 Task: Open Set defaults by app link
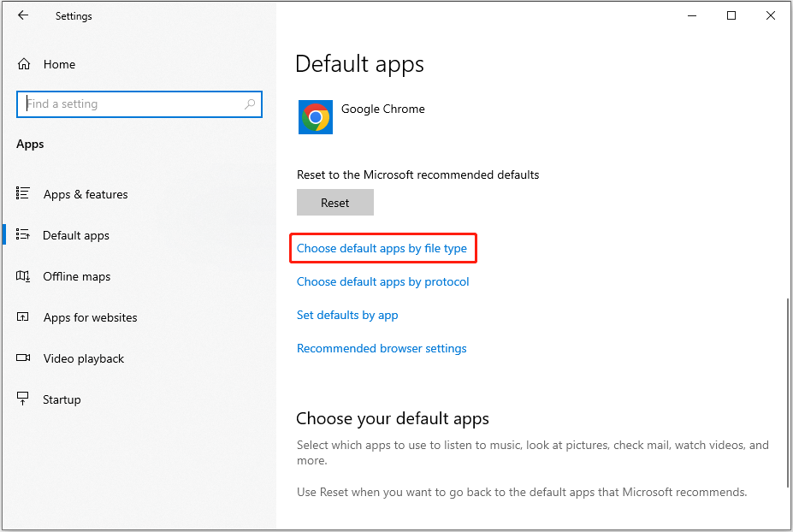347,315
